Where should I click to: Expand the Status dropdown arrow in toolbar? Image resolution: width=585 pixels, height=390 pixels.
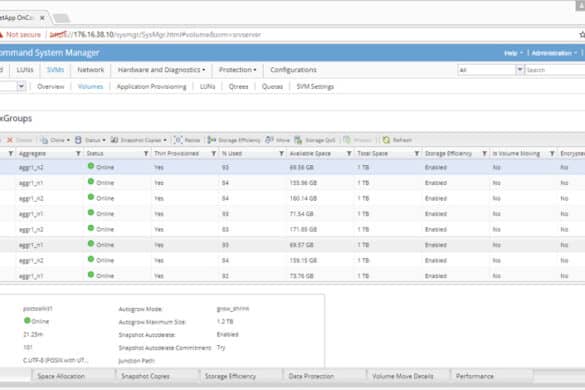click(104, 140)
